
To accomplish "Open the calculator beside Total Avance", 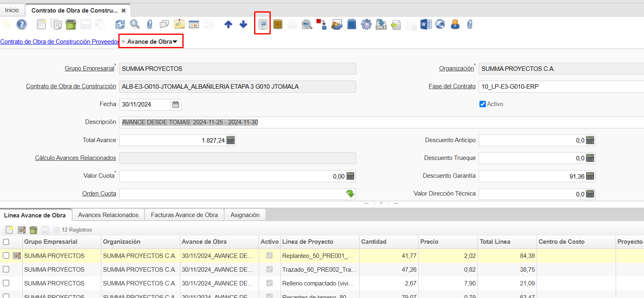I will (230, 140).
